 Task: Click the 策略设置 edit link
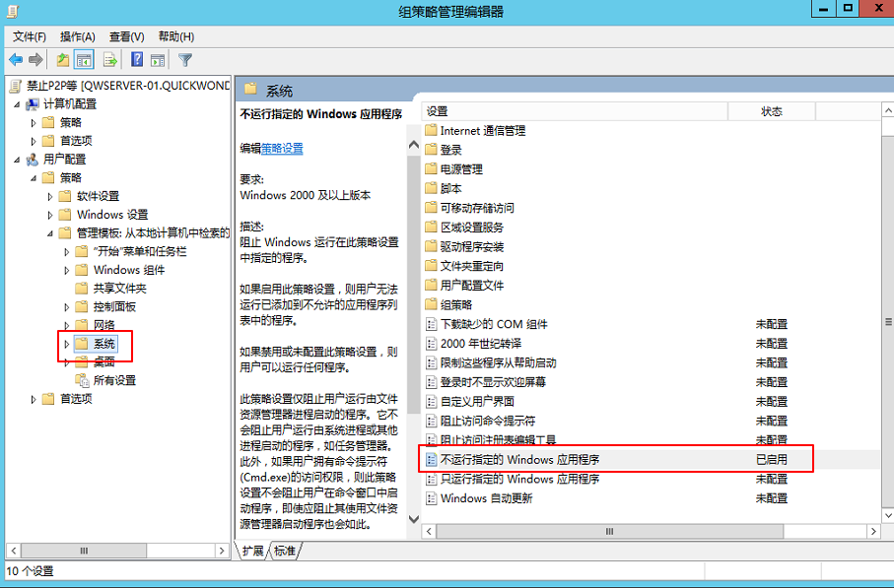(x=282, y=148)
